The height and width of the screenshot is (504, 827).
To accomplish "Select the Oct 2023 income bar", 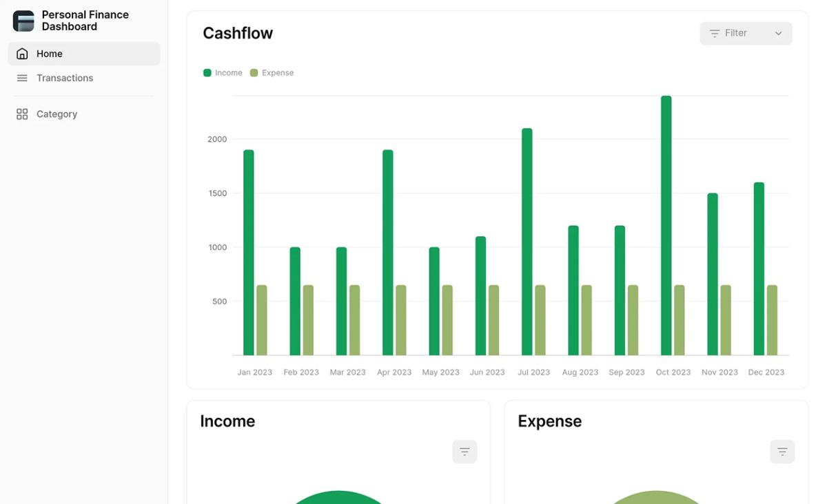I will [666, 226].
